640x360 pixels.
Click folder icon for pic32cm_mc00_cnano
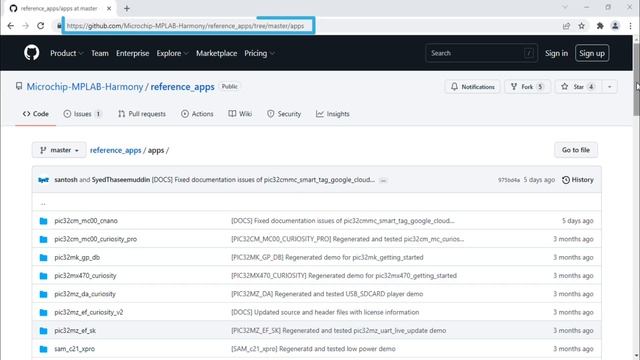[43, 221]
